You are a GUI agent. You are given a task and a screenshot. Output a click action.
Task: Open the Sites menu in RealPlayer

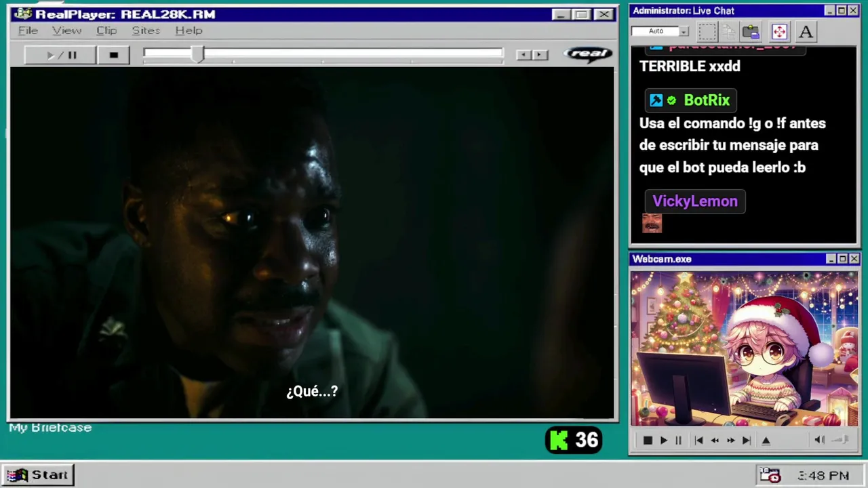tap(146, 30)
